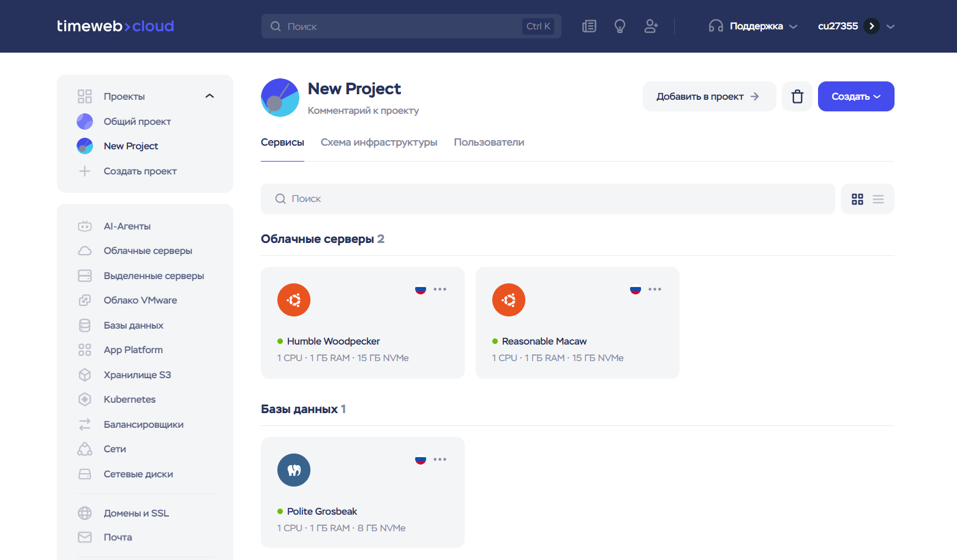Image resolution: width=957 pixels, height=560 pixels.
Task: Click the PostgreSQL icon of Polite Grosbeak
Action: pyautogui.click(x=294, y=470)
